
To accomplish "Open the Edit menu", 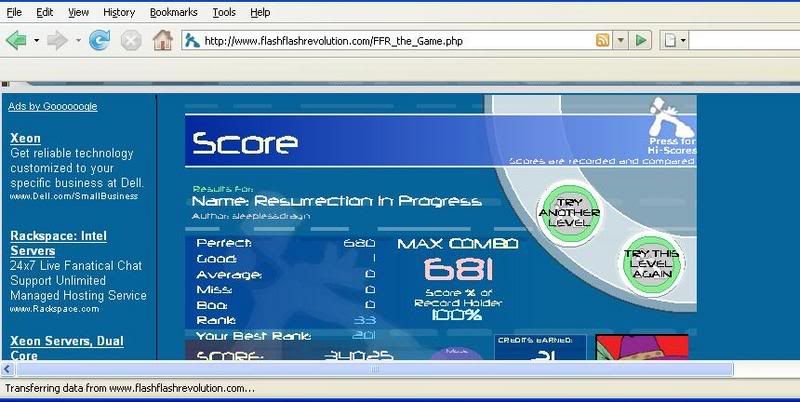I will 44,12.
